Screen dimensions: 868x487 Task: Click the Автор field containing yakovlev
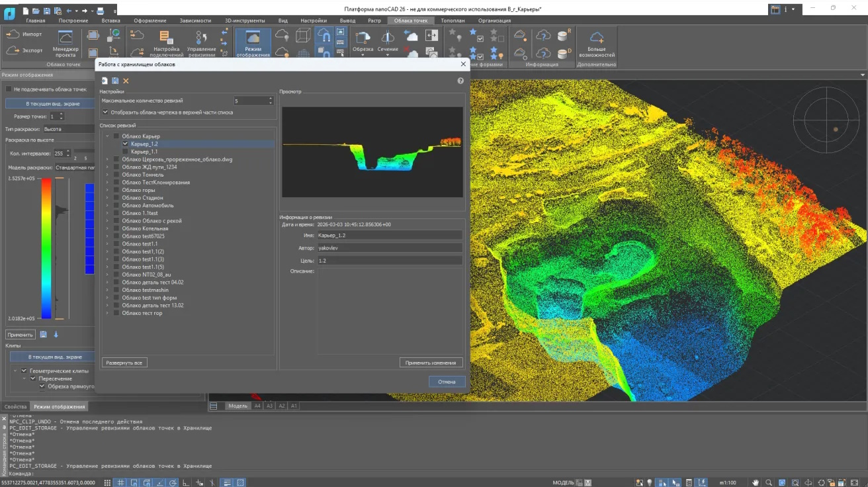pos(390,248)
